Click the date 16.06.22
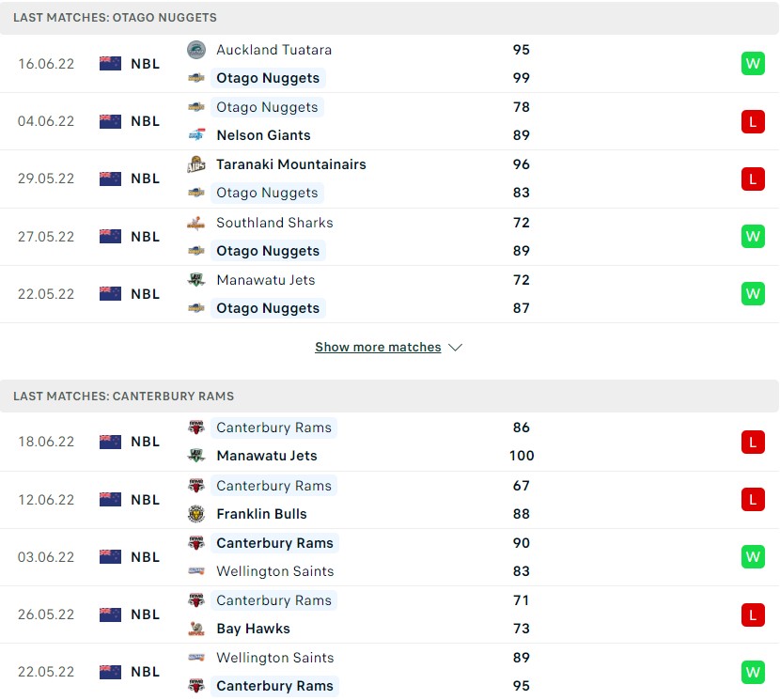This screenshot has height=700, width=780. [x=46, y=64]
